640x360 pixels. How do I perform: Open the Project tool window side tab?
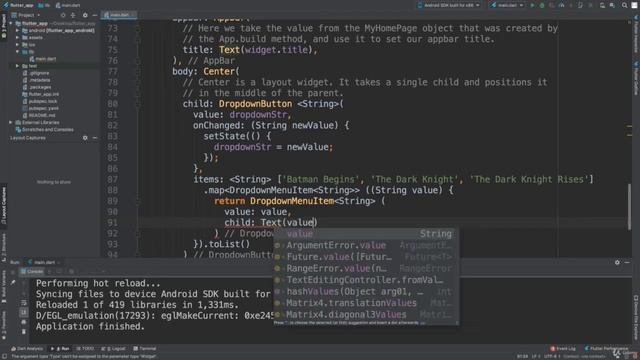pyautogui.click(x=4, y=27)
